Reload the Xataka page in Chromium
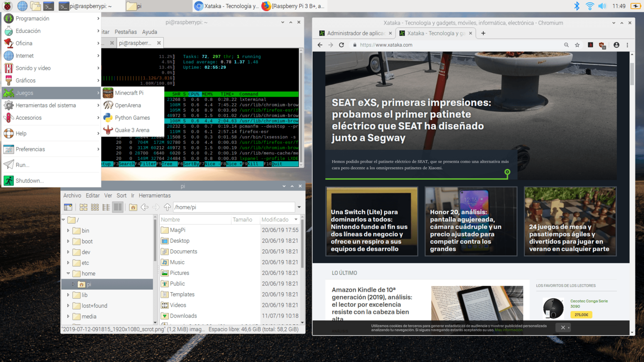 pyautogui.click(x=341, y=45)
